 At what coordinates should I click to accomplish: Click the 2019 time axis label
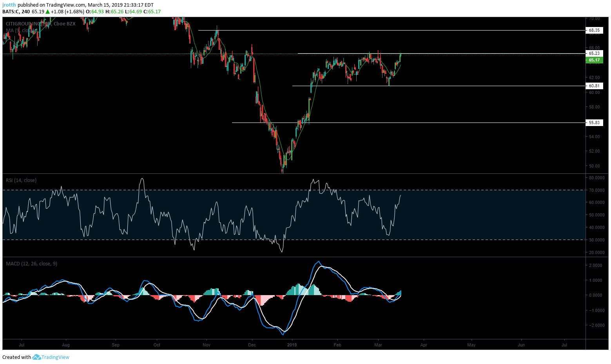pyautogui.click(x=292, y=345)
